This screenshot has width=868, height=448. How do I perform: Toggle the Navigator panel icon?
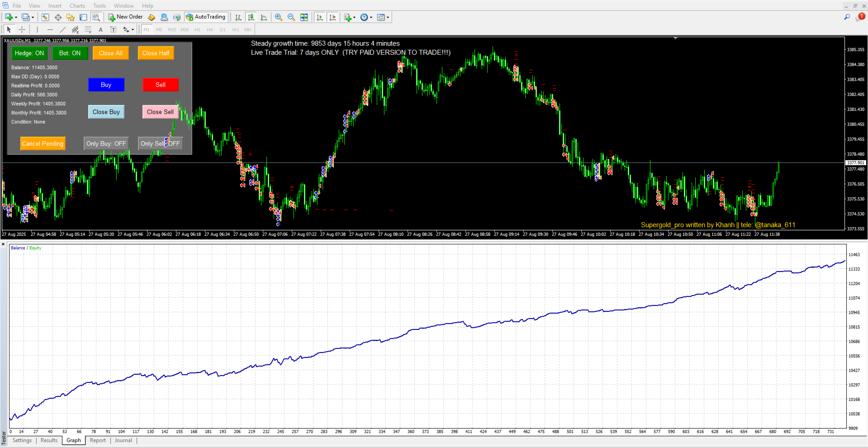[x=71, y=17]
